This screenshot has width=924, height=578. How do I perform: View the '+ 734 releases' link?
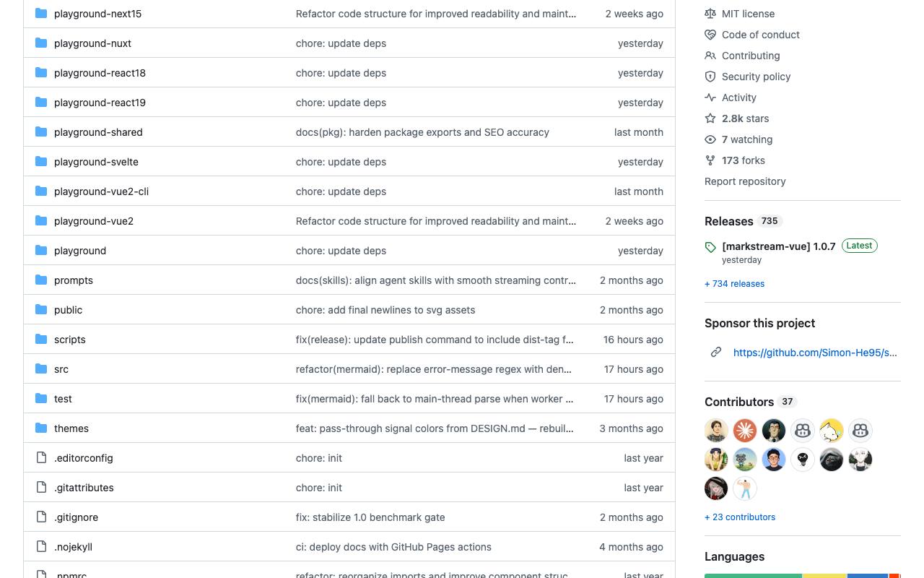(x=734, y=284)
